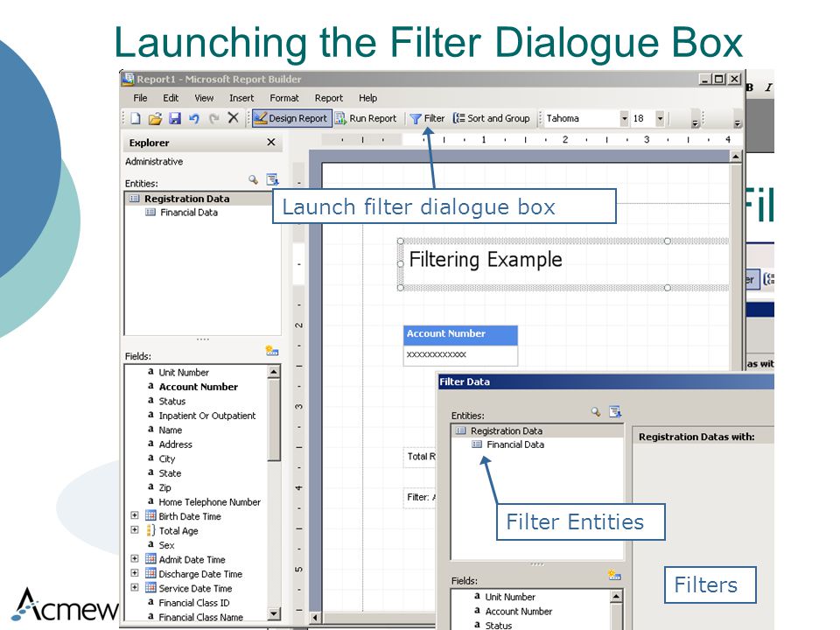Select the Financial Class Name field

[201, 617]
